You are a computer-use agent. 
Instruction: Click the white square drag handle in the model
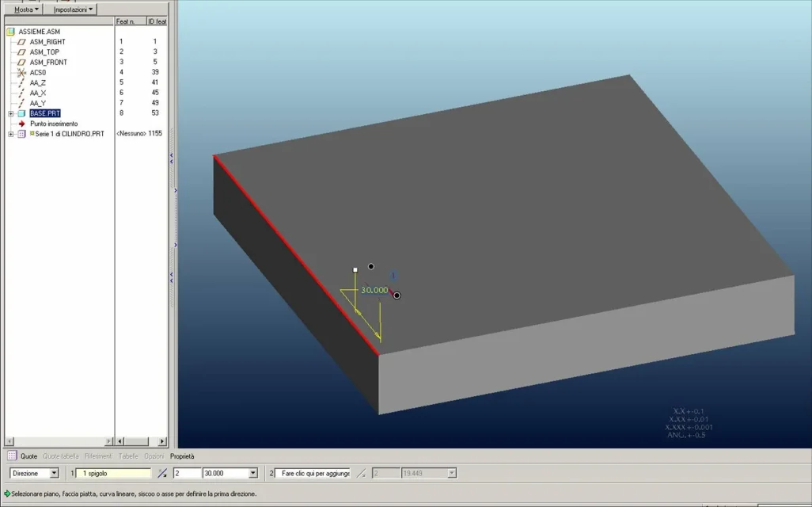tap(355, 270)
